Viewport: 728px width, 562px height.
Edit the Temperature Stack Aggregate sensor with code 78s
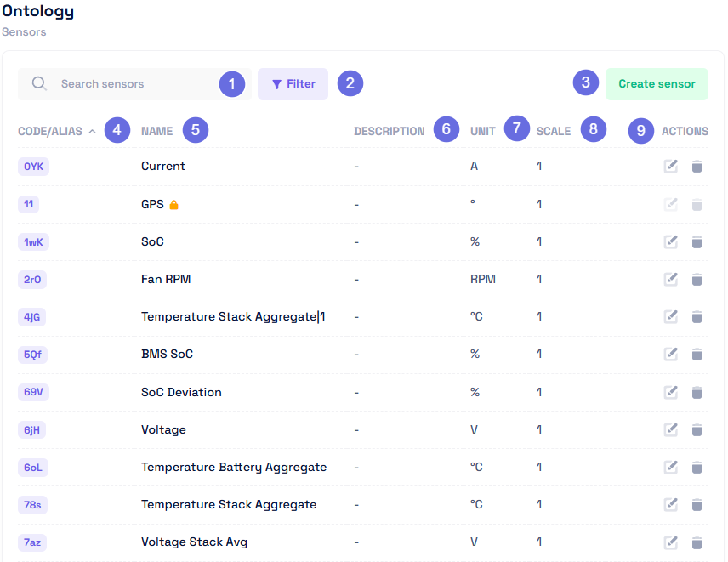coord(670,504)
